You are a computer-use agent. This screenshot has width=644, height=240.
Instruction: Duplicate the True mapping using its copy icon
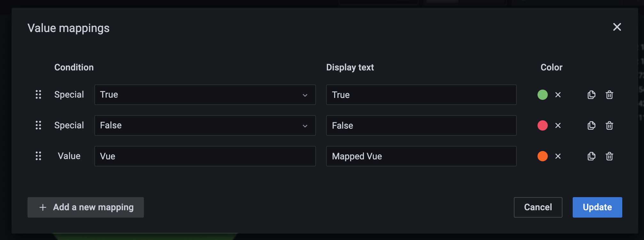[591, 95]
